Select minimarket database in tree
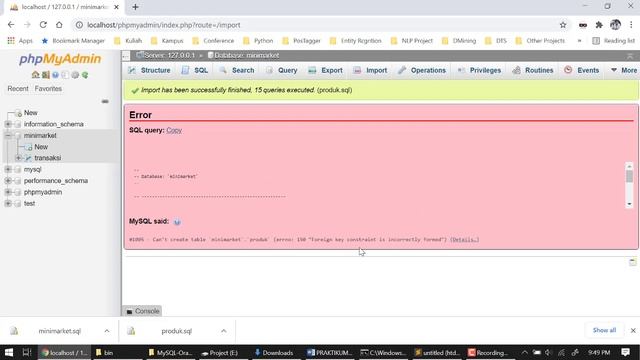The image size is (640, 360). point(40,136)
